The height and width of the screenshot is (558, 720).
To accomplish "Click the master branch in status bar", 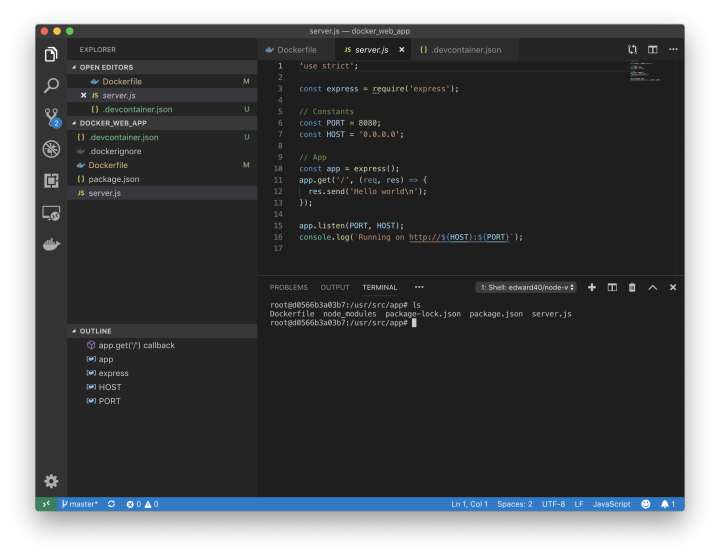I will coord(80,504).
